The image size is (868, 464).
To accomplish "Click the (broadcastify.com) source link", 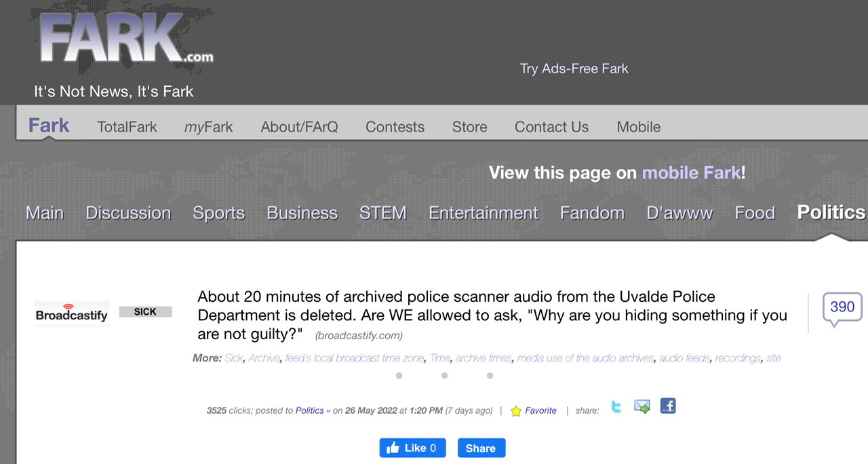I will (x=359, y=335).
